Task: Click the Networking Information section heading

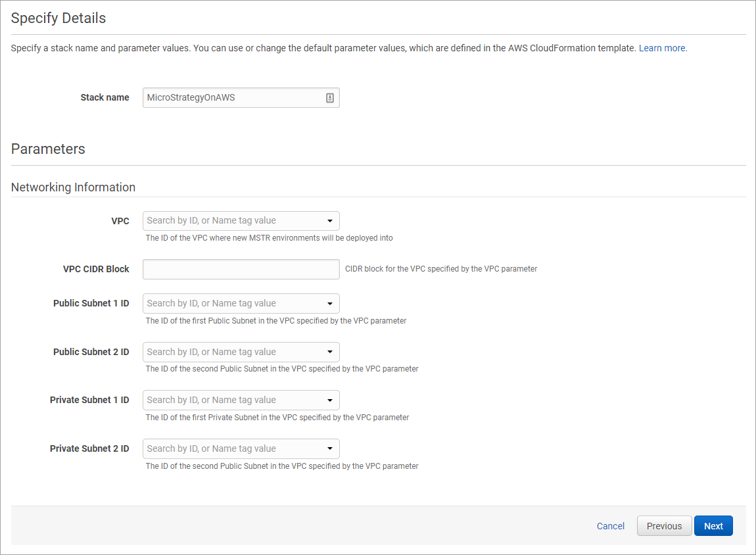Action: 73,187
